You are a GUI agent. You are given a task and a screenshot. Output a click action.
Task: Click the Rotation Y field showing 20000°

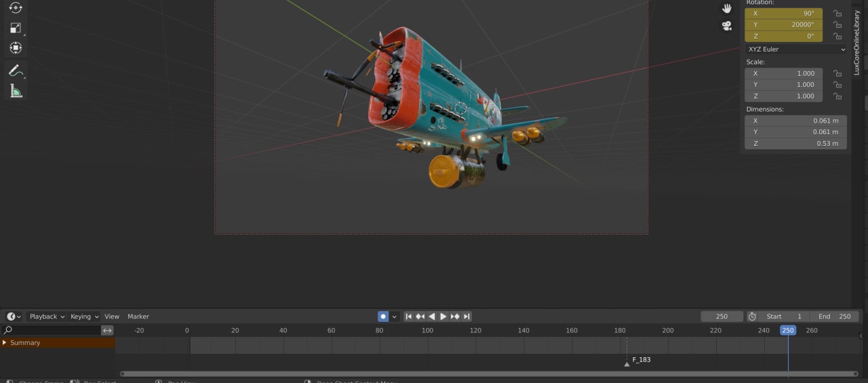pos(783,25)
